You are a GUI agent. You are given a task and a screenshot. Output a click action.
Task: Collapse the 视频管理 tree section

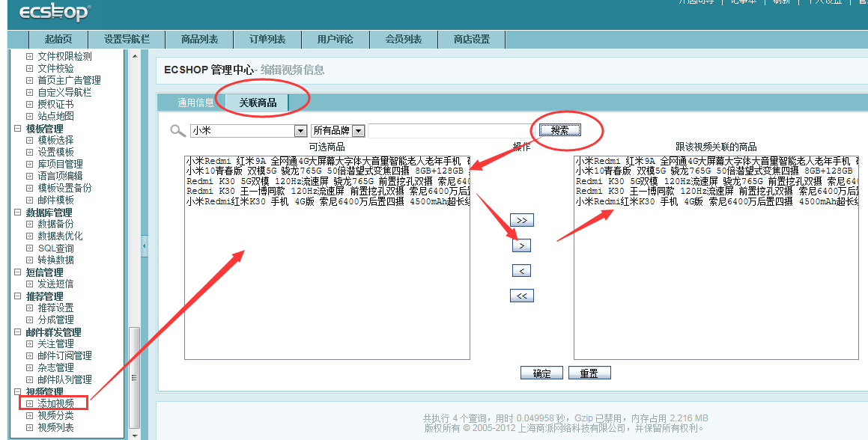18,392
